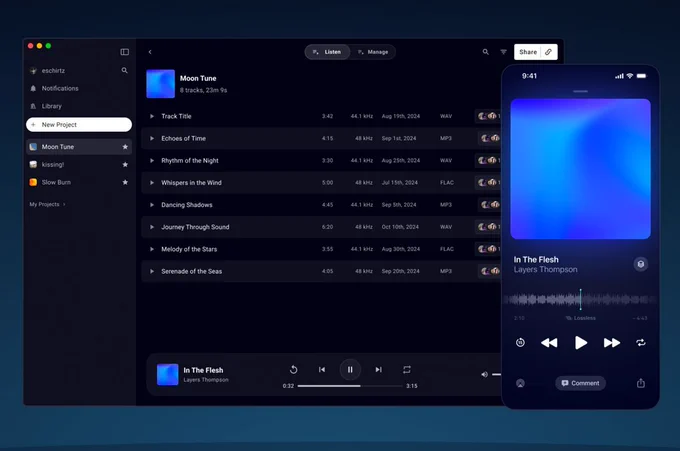Click the New Project button
This screenshot has height=451, width=680.
(79, 124)
